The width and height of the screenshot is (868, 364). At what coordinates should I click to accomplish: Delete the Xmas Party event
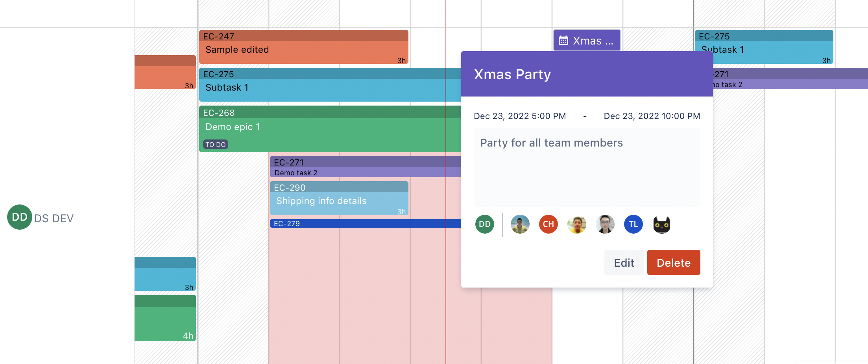pyautogui.click(x=673, y=262)
